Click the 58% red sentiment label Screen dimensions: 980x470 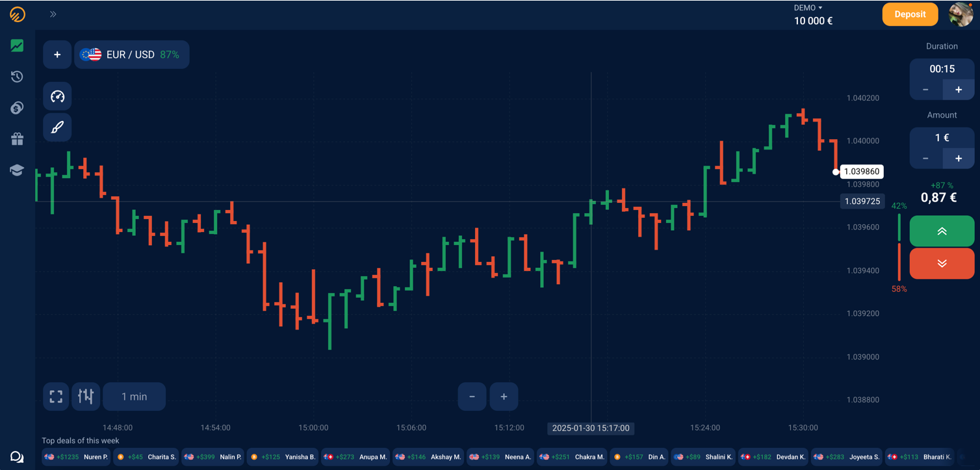click(x=899, y=289)
